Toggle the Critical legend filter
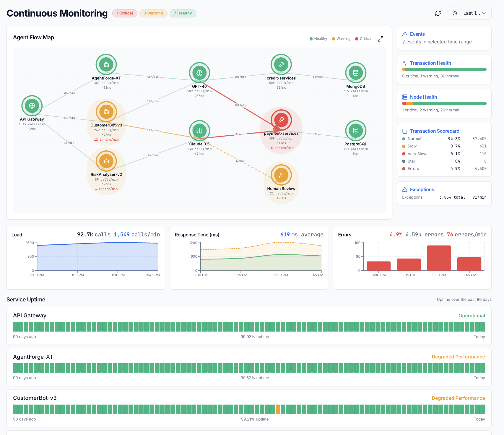 click(363, 39)
